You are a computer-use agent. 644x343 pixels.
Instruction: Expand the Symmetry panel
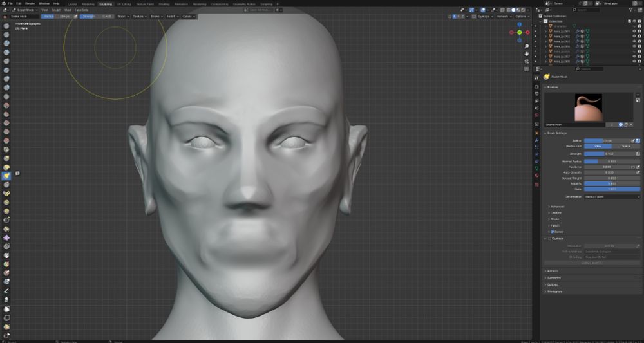click(x=554, y=278)
